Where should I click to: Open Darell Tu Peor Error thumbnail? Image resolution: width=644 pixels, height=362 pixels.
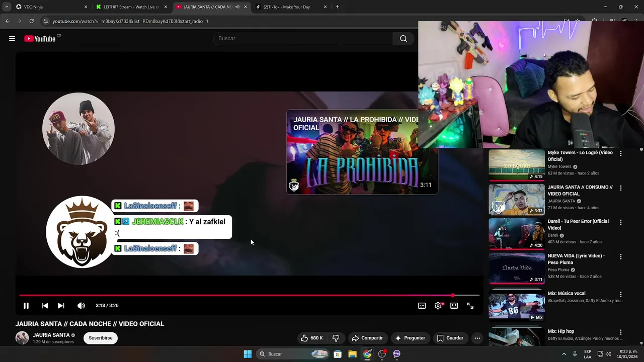(x=517, y=234)
